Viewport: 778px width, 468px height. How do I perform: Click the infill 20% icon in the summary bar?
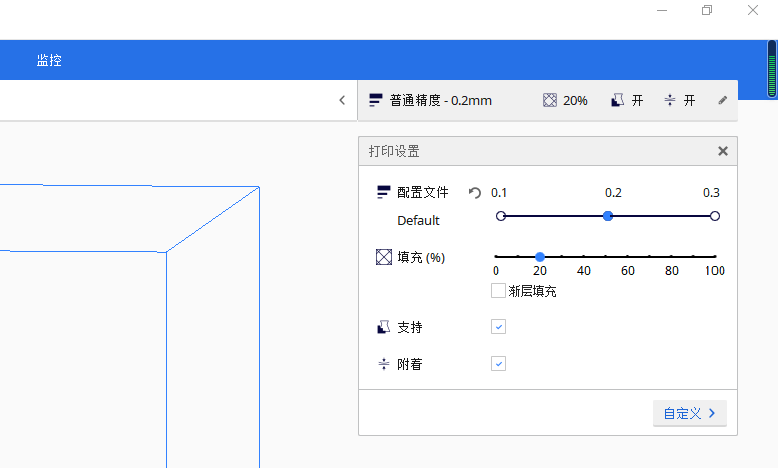click(x=549, y=100)
